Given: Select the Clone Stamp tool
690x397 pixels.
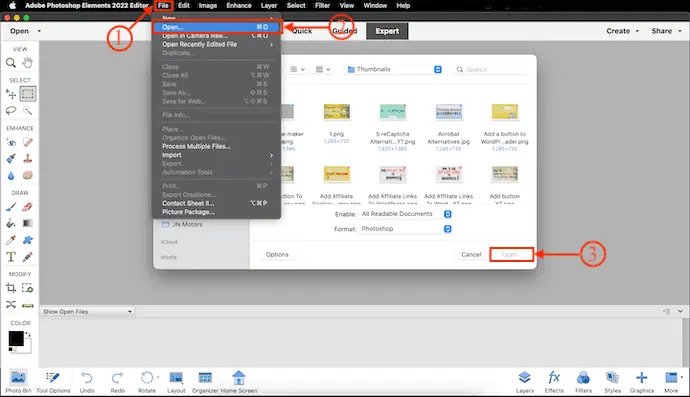Looking at the screenshot, I should (x=28, y=158).
